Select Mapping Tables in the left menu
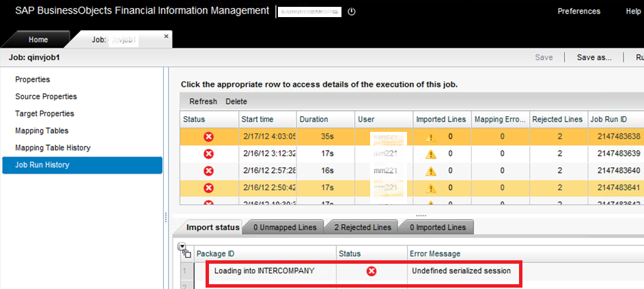 [x=42, y=130]
